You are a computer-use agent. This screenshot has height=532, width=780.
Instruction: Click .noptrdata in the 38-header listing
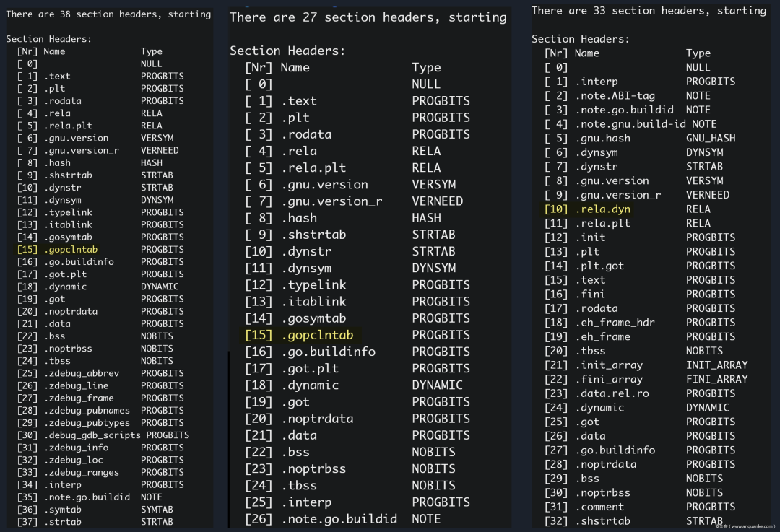(71, 312)
